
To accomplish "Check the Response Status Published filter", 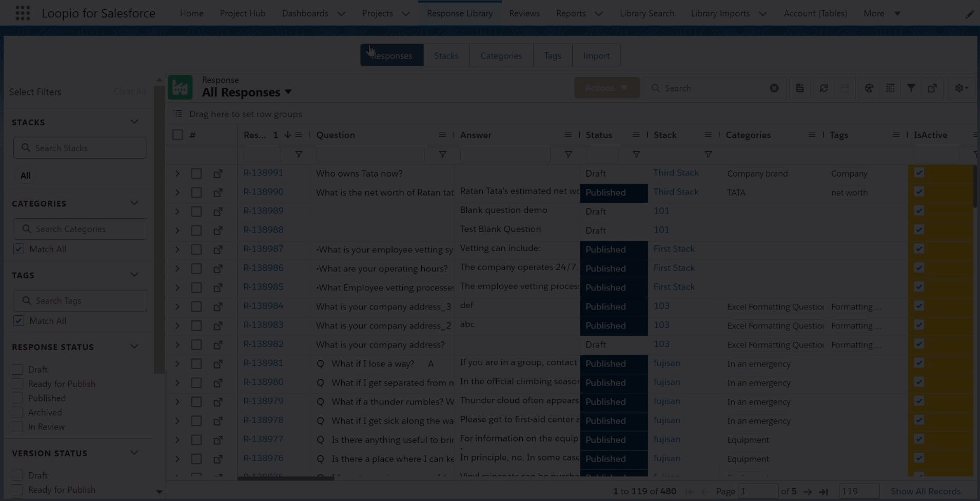I will (17, 398).
